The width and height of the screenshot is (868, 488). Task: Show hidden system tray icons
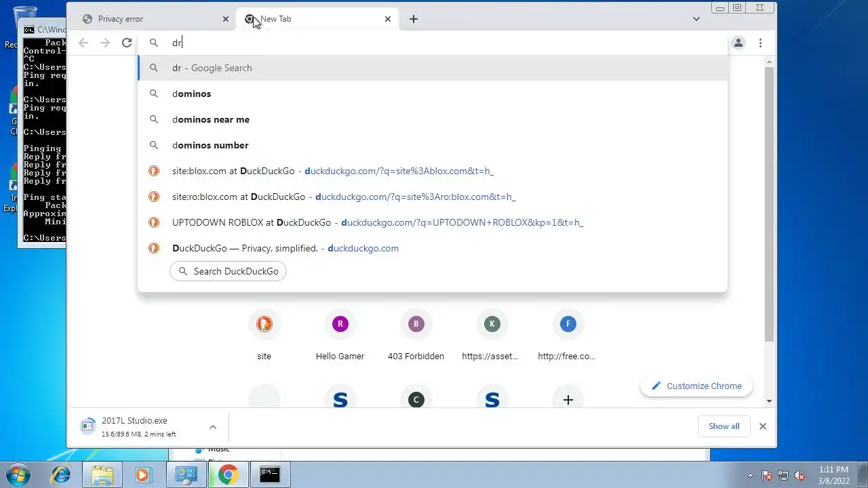pos(750,475)
